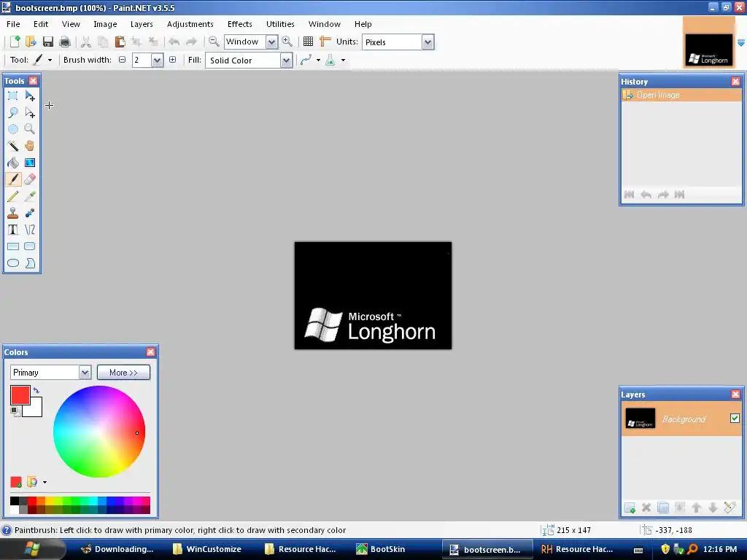
Task: Select the Lasso Select tool
Action: click(13, 112)
